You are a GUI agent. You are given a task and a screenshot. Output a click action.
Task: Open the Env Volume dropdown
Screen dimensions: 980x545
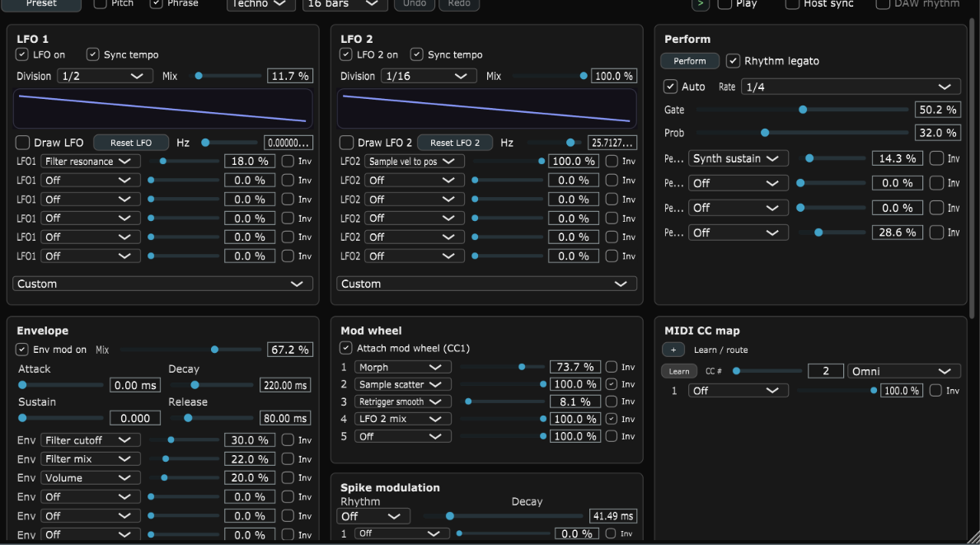(91, 477)
